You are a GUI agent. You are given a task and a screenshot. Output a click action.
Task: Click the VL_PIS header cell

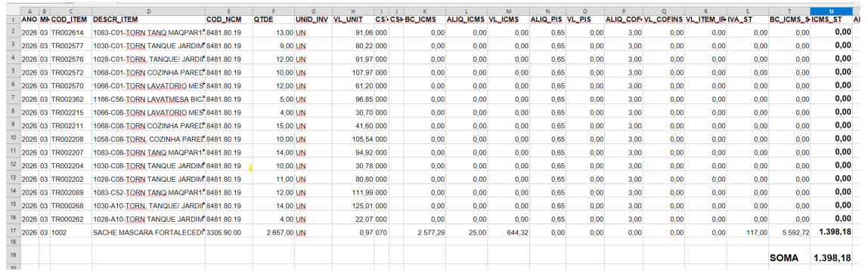(x=585, y=20)
